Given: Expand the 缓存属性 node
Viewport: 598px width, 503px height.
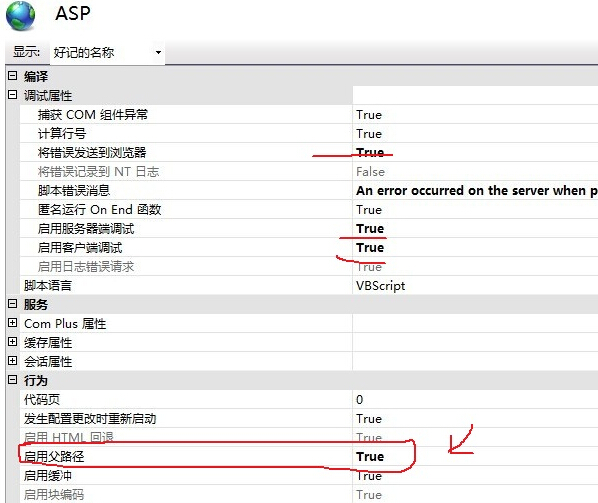Looking at the screenshot, I should pyautogui.click(x=13, y=341).
